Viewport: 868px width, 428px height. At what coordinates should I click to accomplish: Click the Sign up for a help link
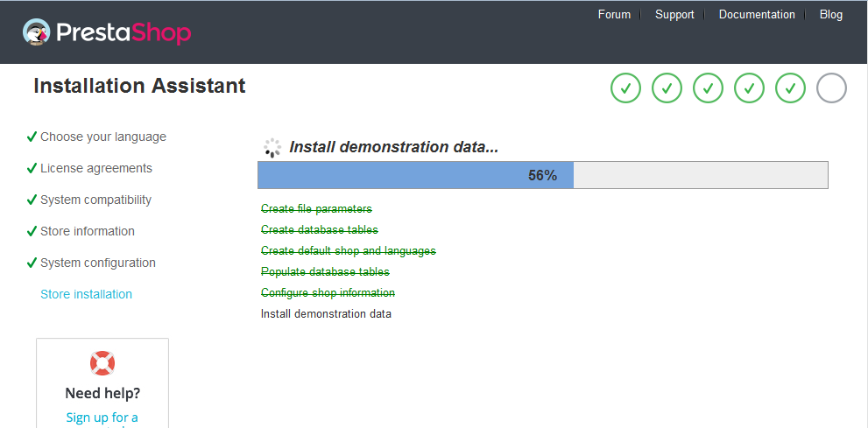[x=102, y=417]
